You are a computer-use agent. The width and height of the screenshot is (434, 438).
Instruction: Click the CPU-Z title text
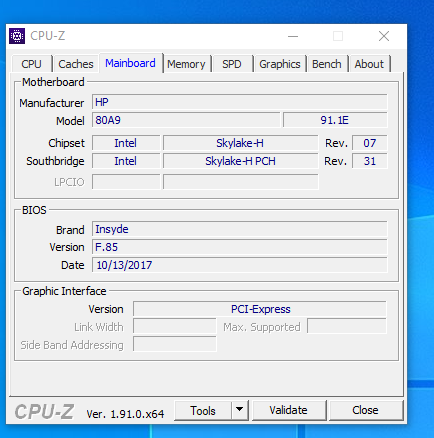(x=48, y=36)
